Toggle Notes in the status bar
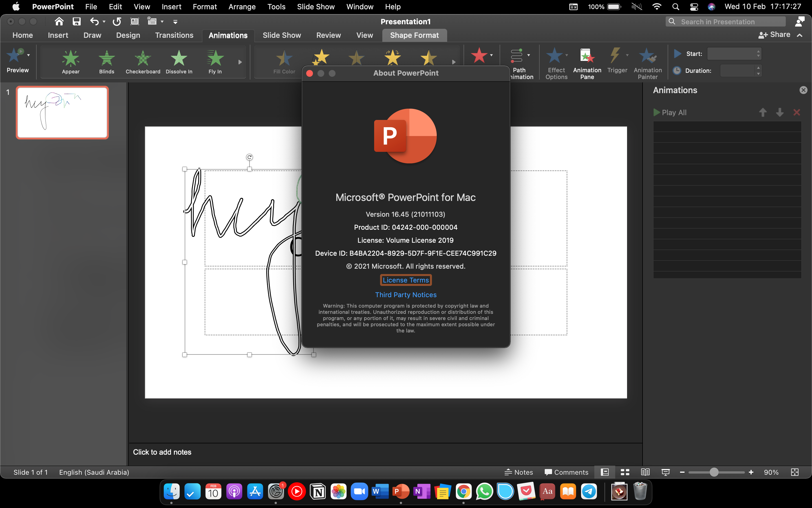812x508 pixels. (x=519, y=472)
